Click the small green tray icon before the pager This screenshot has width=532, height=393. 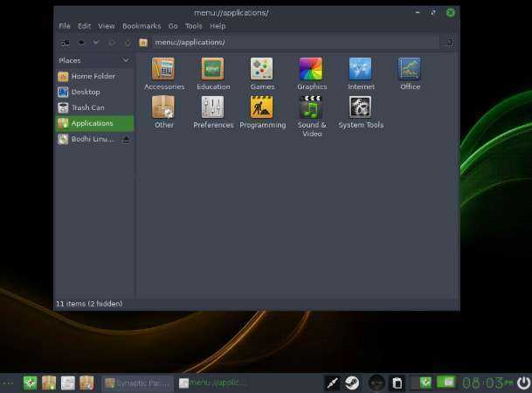pos(425,383)
